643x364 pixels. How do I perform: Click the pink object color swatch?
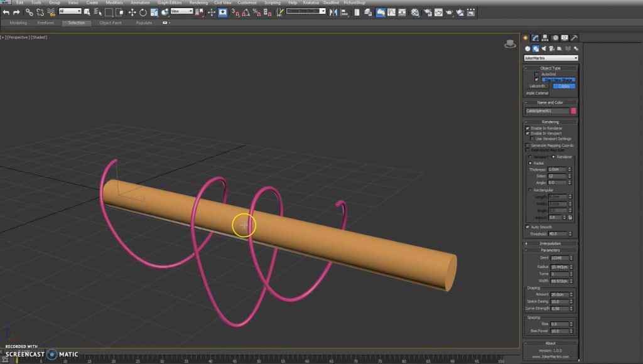tap(573, 111)
